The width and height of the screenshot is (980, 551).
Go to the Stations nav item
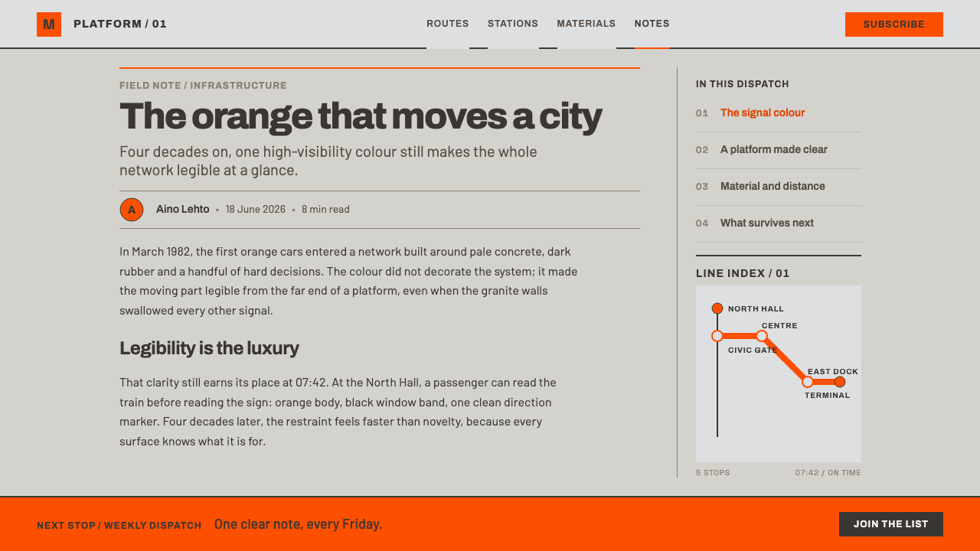[513, 24]
